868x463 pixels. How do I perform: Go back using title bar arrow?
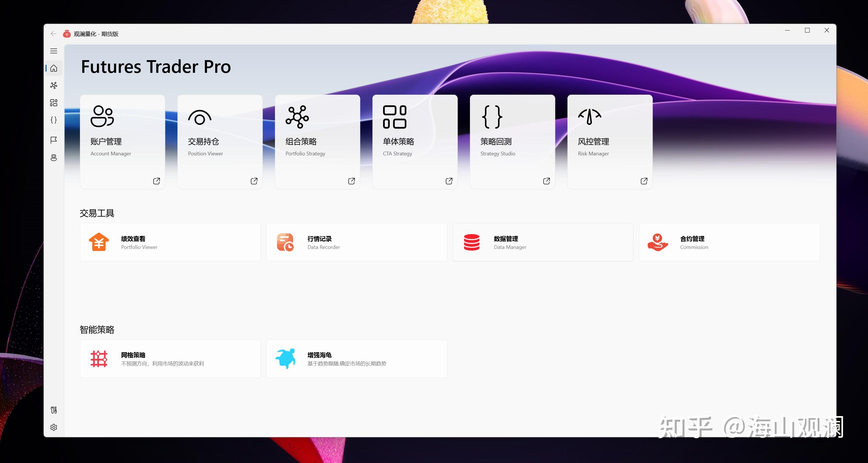[53, 34]
